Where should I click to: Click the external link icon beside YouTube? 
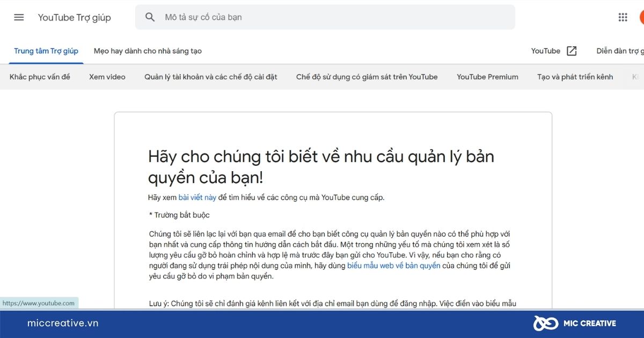(x=572, y=50)
